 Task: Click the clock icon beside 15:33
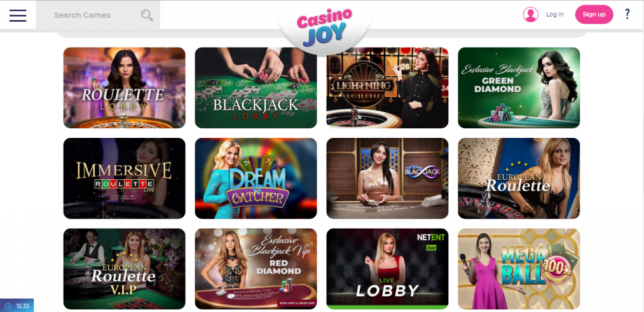(x=9, y=306)
